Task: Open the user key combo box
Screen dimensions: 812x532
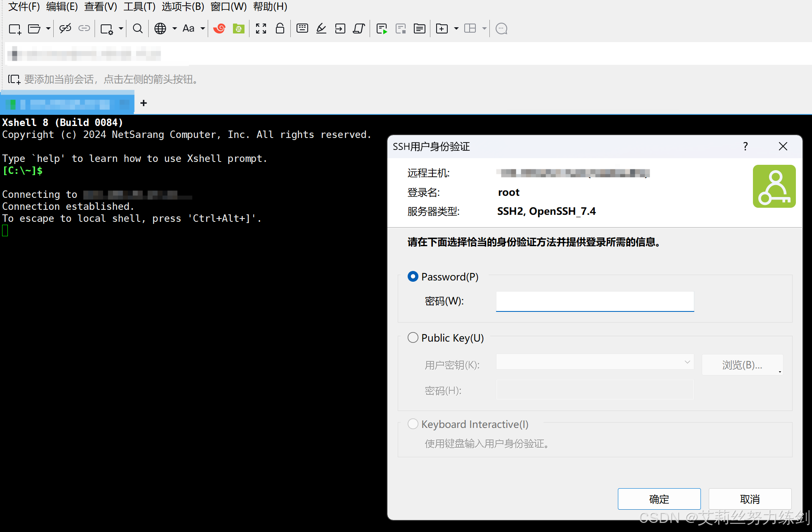Action: pos(595,362)
